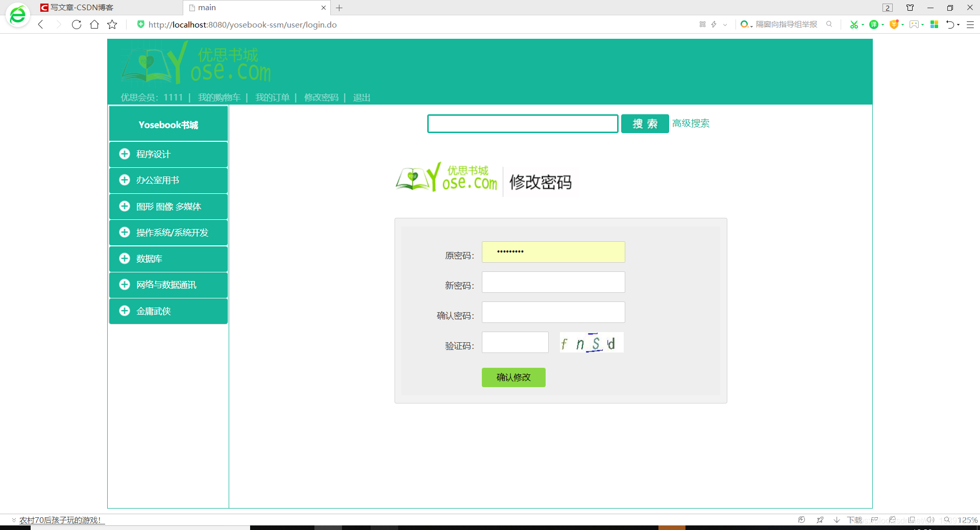Expand the 程序设计 category
The height and width of the screenshot is (530, 980).
pos(168,154)
